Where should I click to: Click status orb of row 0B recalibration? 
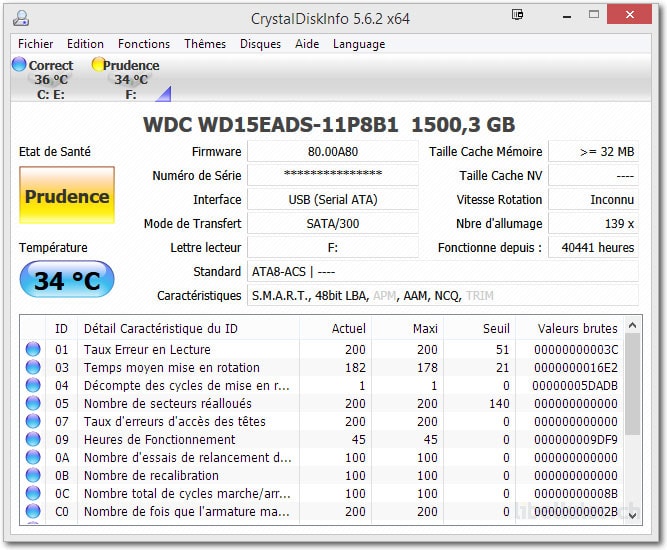tap(33, 475)
